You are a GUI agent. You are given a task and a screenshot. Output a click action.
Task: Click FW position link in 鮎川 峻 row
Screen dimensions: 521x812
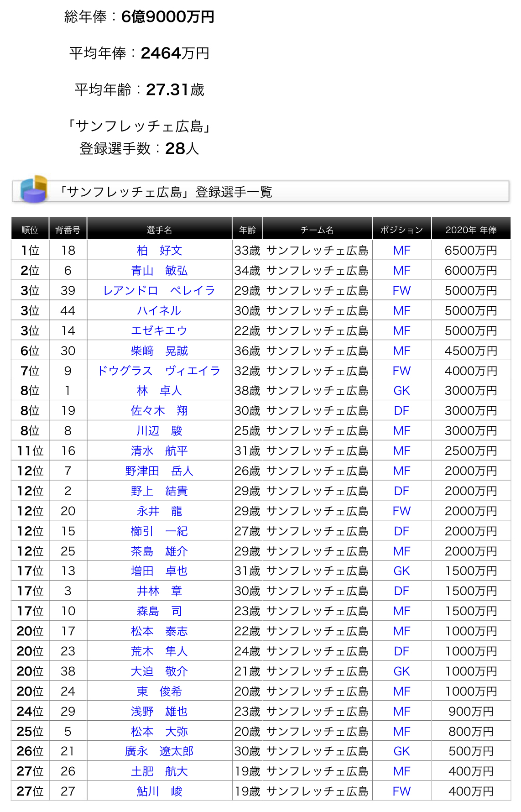click(x=401, y=791)
